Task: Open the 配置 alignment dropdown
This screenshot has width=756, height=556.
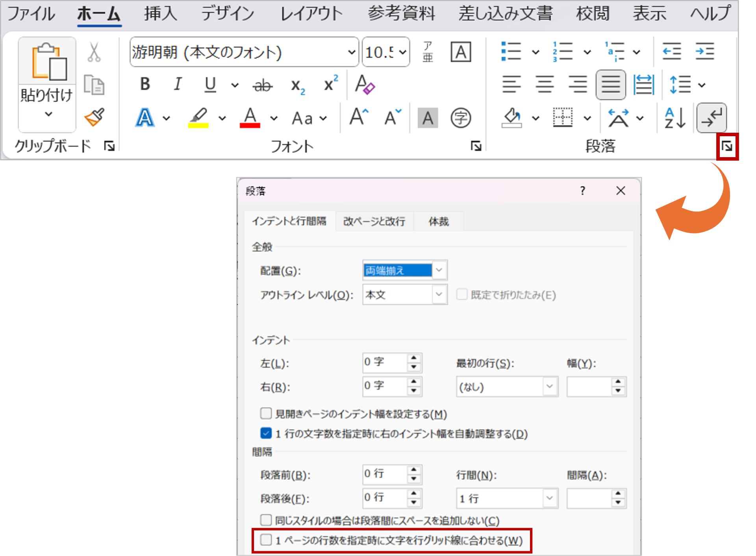Action: [439, 270]
